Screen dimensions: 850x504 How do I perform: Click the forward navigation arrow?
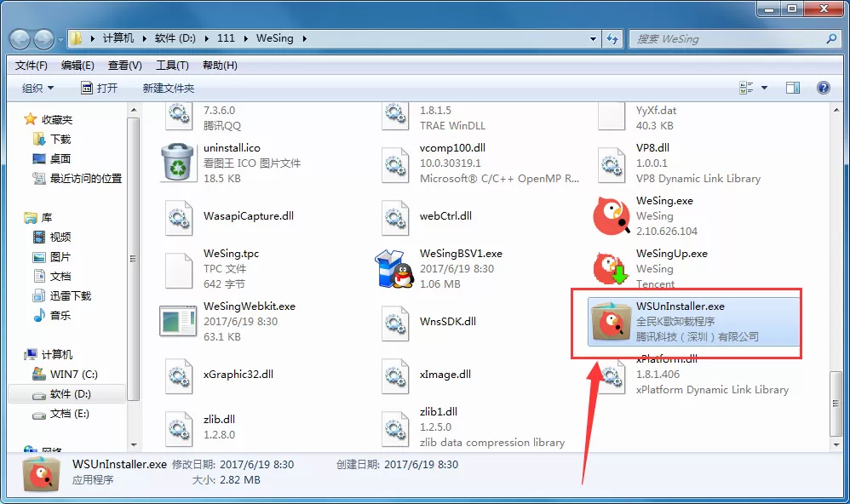44,39
